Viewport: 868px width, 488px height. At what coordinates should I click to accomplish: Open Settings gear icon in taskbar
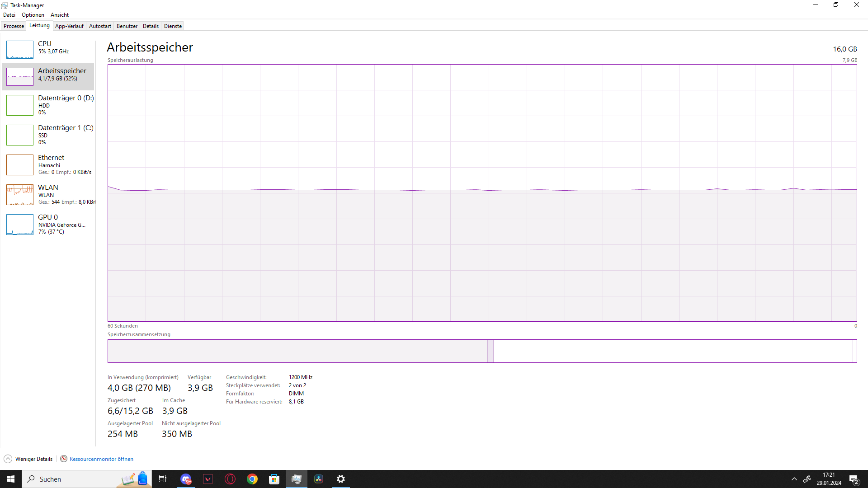(341, 479)
